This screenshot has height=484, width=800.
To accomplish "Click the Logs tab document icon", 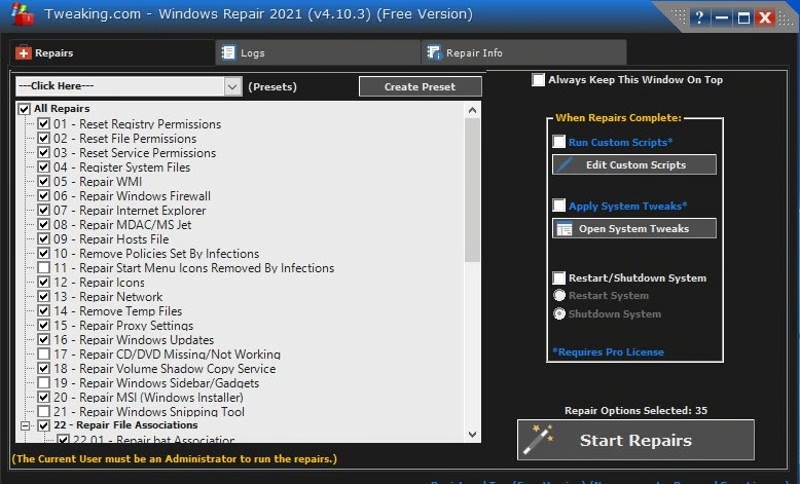I will coord(228,53).
